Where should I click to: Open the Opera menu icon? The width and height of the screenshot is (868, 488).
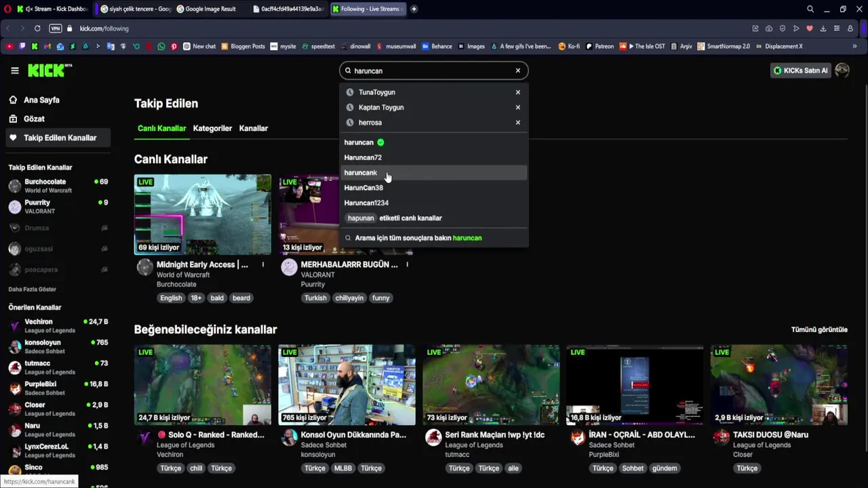click(x=7, y=9)
